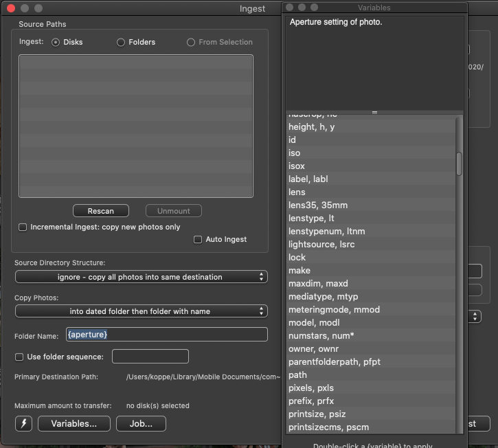Choose 'meteringmode, mmod' variable entry
The width and height of the screenshot is (498, 448).
(334, 309)
